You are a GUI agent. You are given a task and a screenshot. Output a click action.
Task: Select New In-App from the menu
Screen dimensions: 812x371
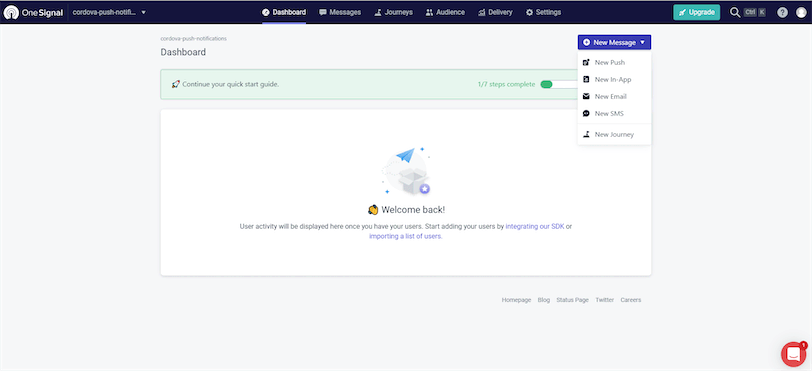click(614, 79)
